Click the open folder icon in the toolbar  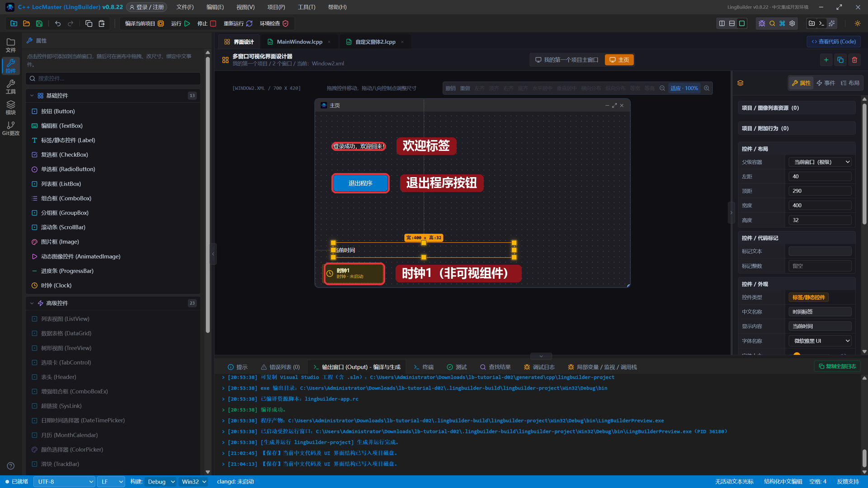26,23
